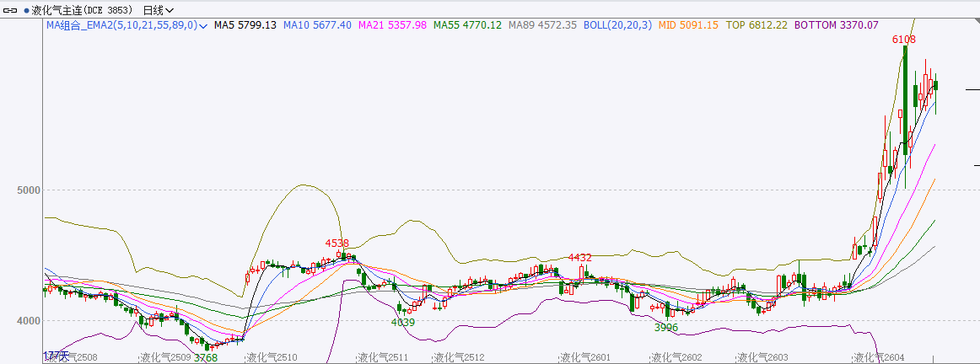Image resolution: width=980 pixels, height=364 pixels.
Task: Click the 液化气2604 contract marker on timeline
Action: pos(879,357)
